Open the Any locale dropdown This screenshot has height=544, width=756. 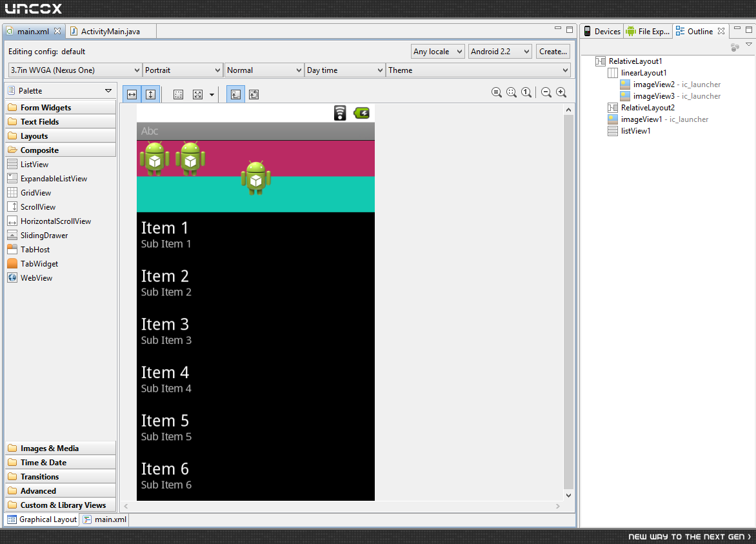(x=438, y=51)
